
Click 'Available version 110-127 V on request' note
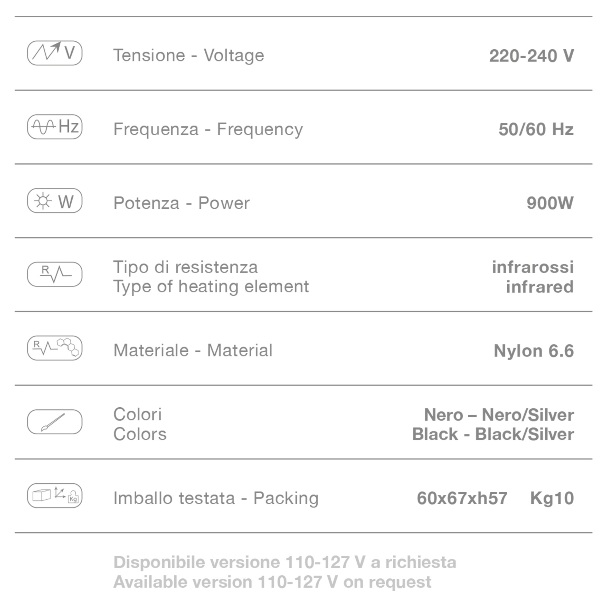273,581
